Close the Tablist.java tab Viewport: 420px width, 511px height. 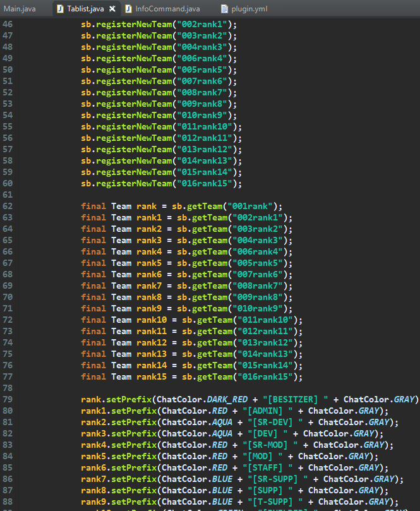(x=112, y=9)
